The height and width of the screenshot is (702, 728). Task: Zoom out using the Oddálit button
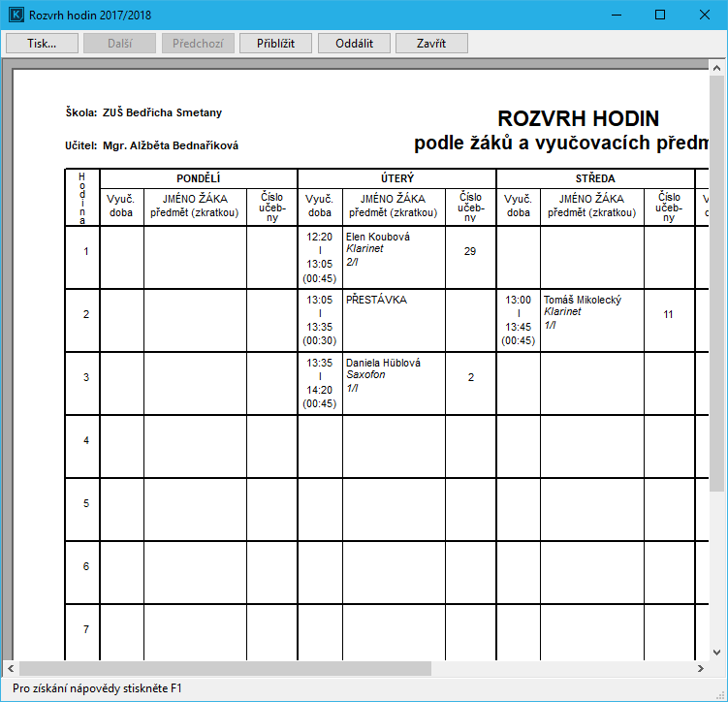tap(354, 44)
